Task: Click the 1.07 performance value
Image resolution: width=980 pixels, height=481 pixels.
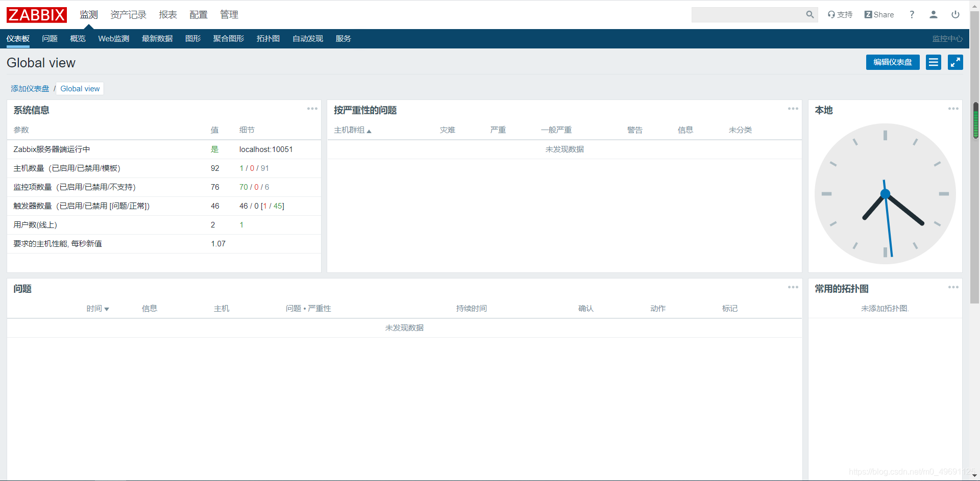Action: coord(218,244)
